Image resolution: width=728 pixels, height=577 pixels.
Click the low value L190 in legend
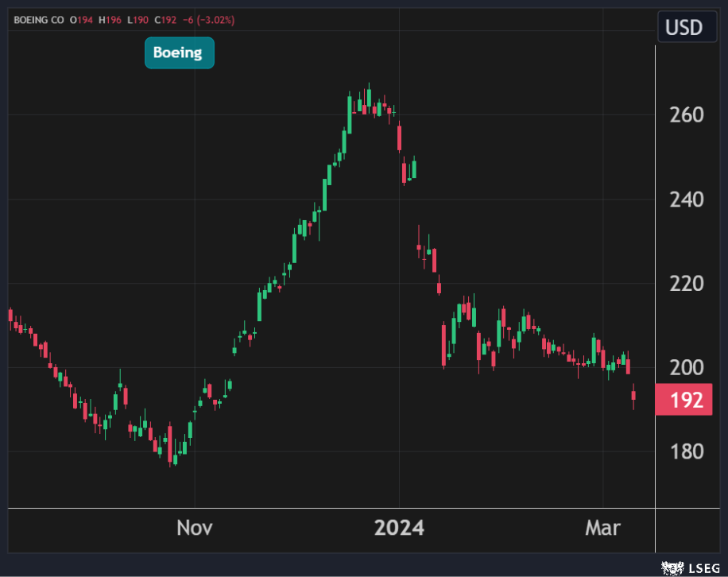pos(139,19)
